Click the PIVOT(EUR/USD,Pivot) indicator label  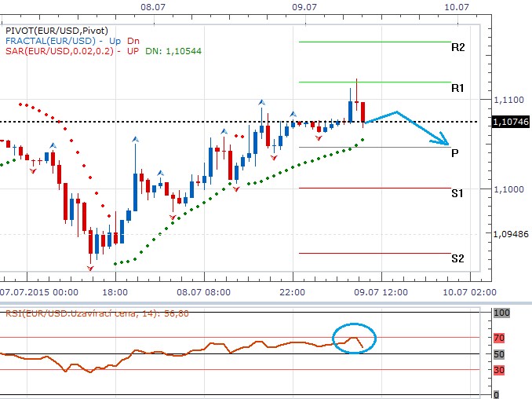56,31
